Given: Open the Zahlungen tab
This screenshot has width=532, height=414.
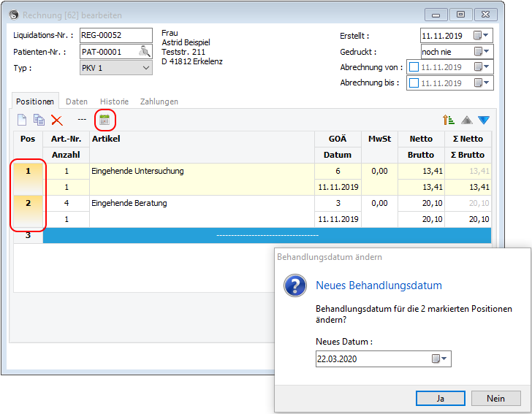Looking at the screenshot, I should pyautogui.click(x=159, y=101).
